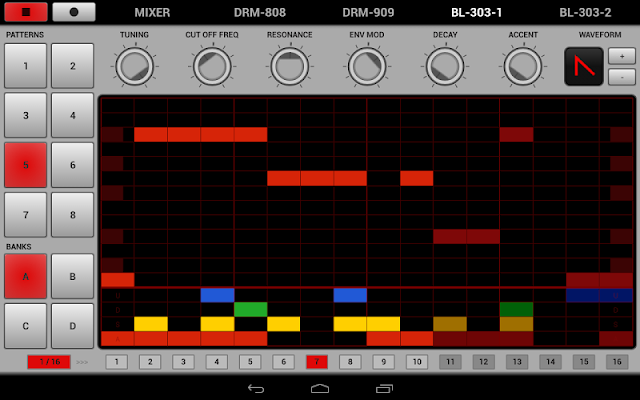The height and width of the screenshot is (400, 640).
Task: Select bank A
Action: coord(26,276)
